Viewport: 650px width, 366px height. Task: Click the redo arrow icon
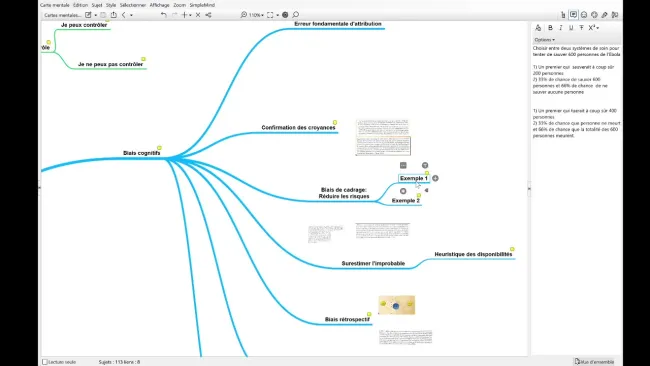tap(175, 15)
